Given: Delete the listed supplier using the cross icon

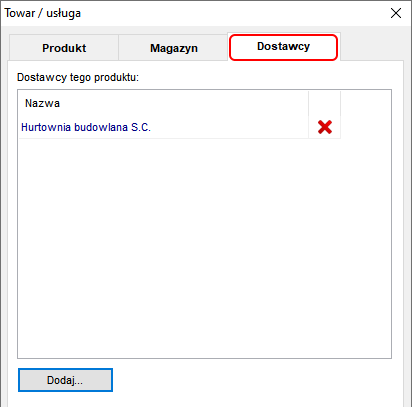Looking at the screenshot, I should pyautogui.click(x=325, y=127).
